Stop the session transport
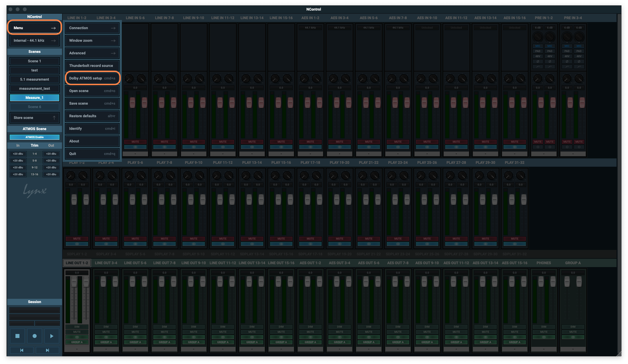 [17, 336]
